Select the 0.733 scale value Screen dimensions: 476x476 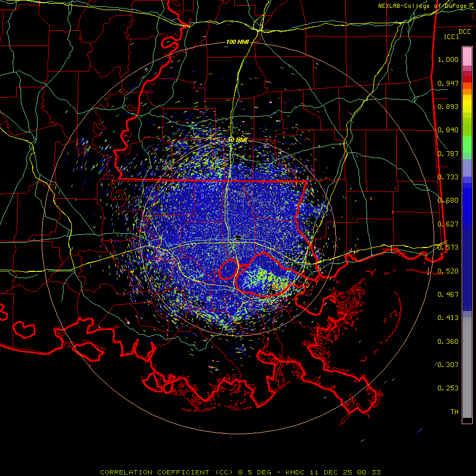click(x=448, y=177)
